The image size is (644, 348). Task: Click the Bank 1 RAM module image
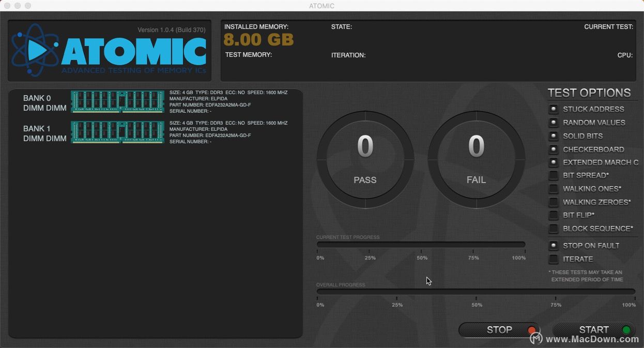118,132
